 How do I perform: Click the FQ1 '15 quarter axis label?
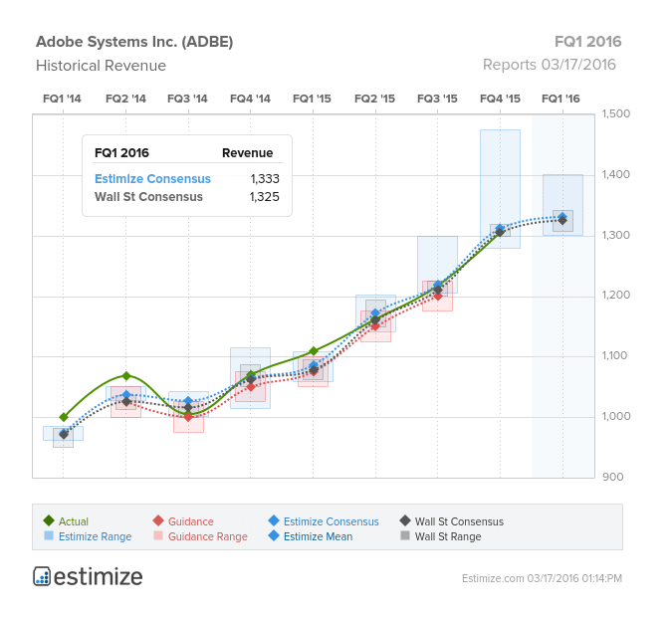pyautogui.click(x=312, y=99)
